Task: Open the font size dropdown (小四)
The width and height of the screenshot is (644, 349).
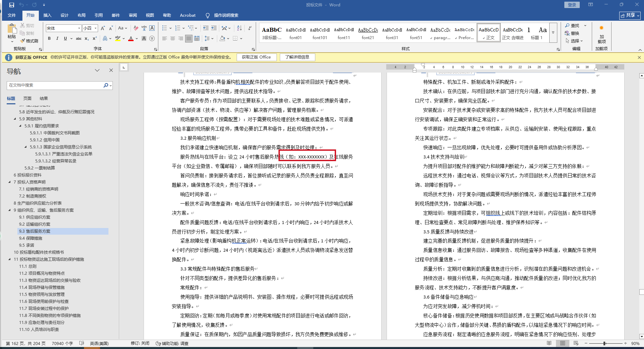Action: (x=96, y=28)
